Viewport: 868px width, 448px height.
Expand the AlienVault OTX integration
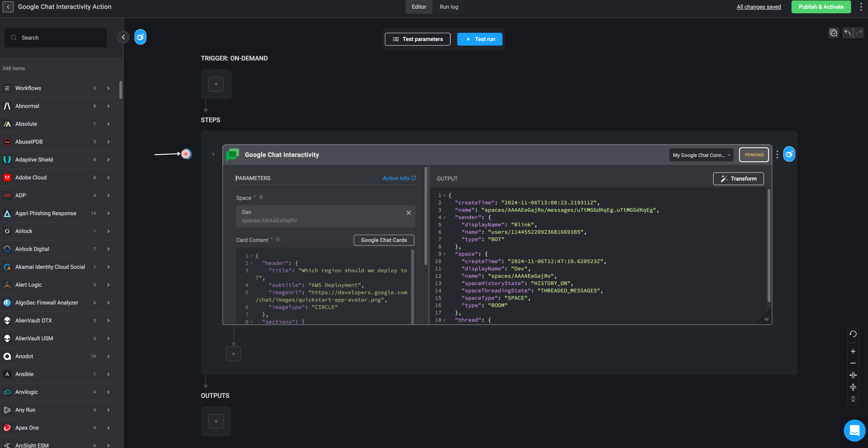coord(108,320)
